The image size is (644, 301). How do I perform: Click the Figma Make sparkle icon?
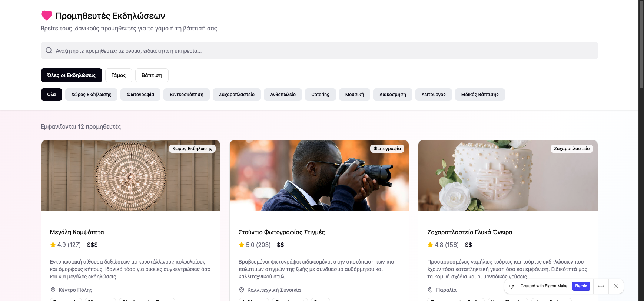click(x=512, y=286)
